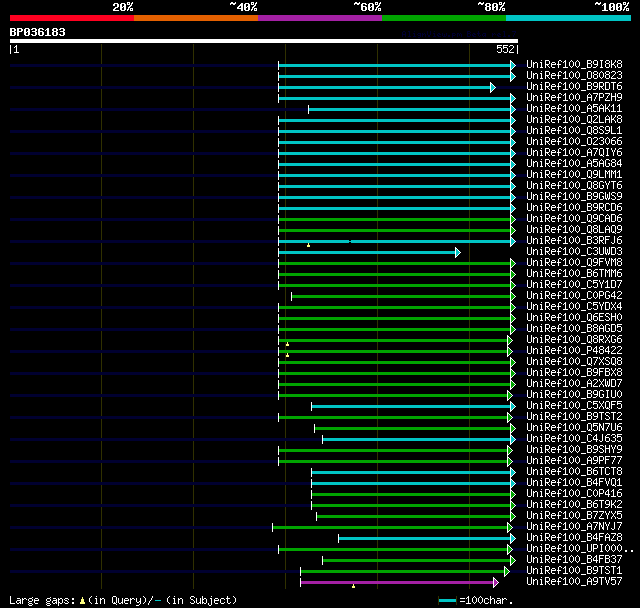Click the cyan arrowhead ending the B9RDT6 alignment

click(493, 87)
